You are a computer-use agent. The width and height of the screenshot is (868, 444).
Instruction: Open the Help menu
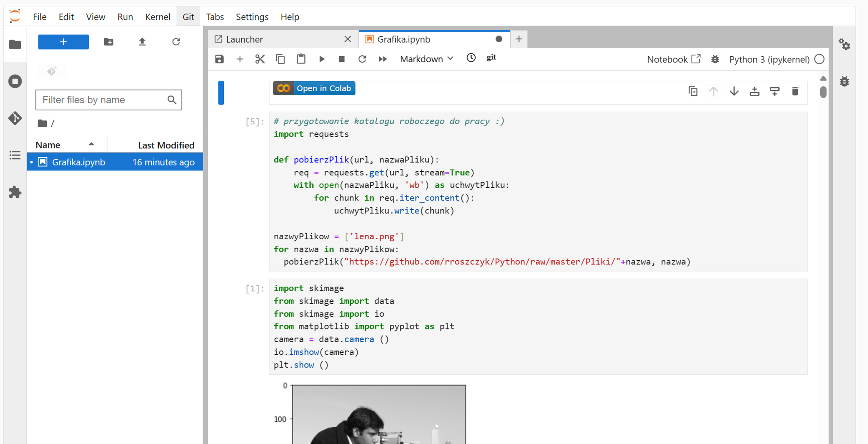(x=290, y=17)
